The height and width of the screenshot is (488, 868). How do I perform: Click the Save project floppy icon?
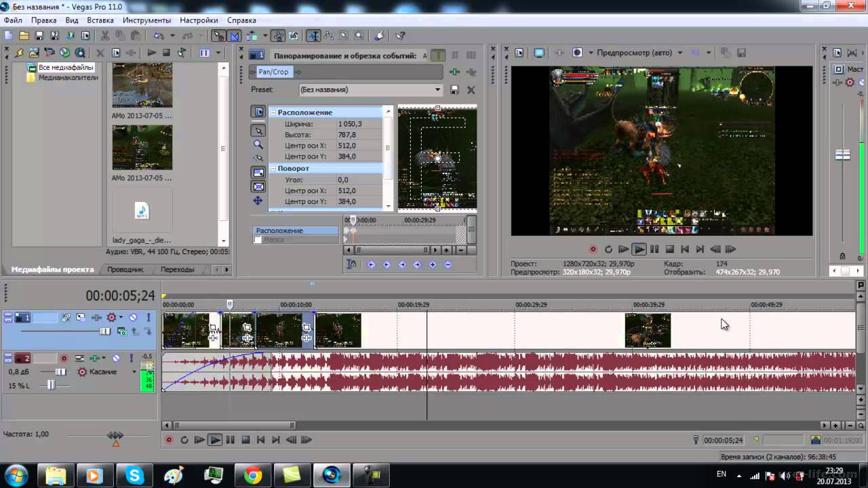(39, 36)
